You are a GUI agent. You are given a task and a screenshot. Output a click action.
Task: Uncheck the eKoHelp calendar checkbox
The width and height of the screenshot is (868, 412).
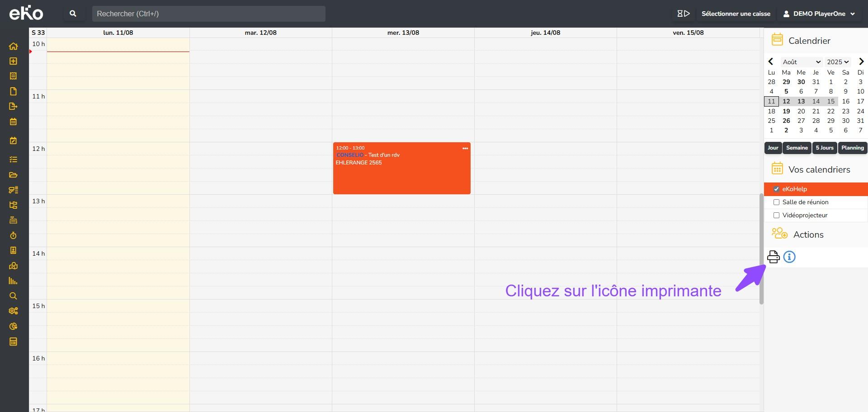(776, 189)
